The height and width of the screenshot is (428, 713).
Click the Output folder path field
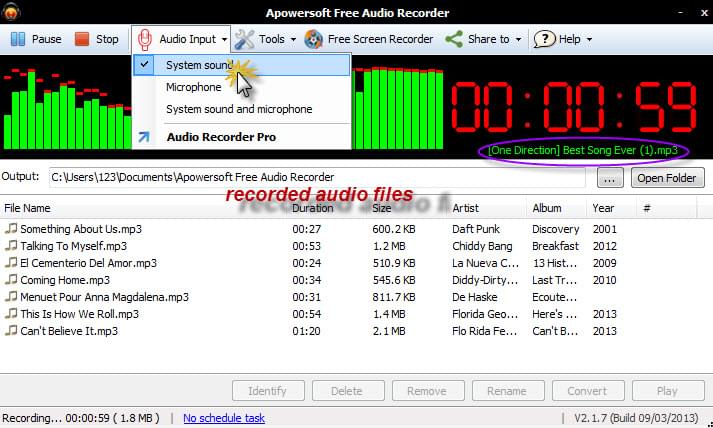tap(320, 178)
